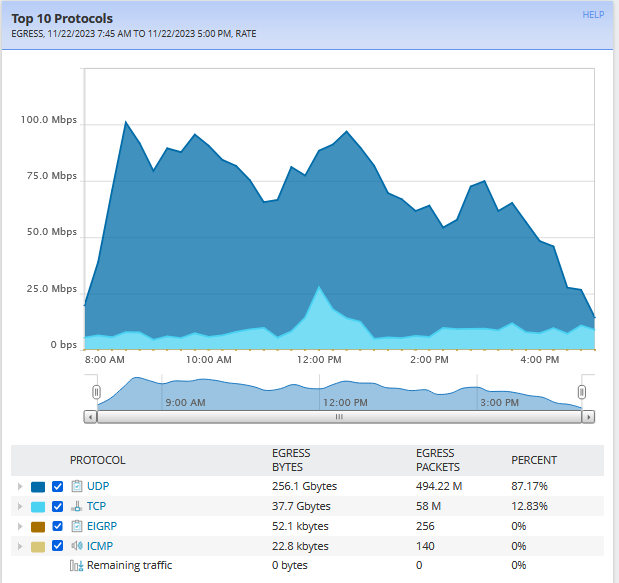Expand the UDP row
Image resolution: width=619 pixels, height=583 pixels.
pyautogui.click(x=20, y=487)
